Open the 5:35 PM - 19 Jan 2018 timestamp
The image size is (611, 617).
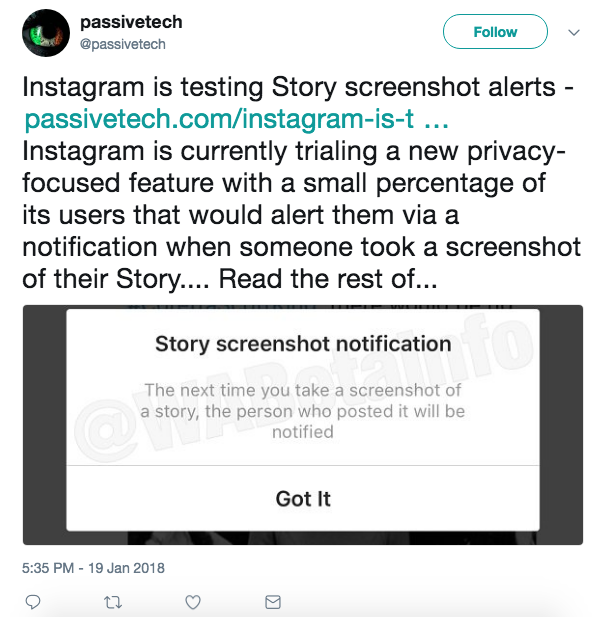pyautogui.click(x=93, y=568)
